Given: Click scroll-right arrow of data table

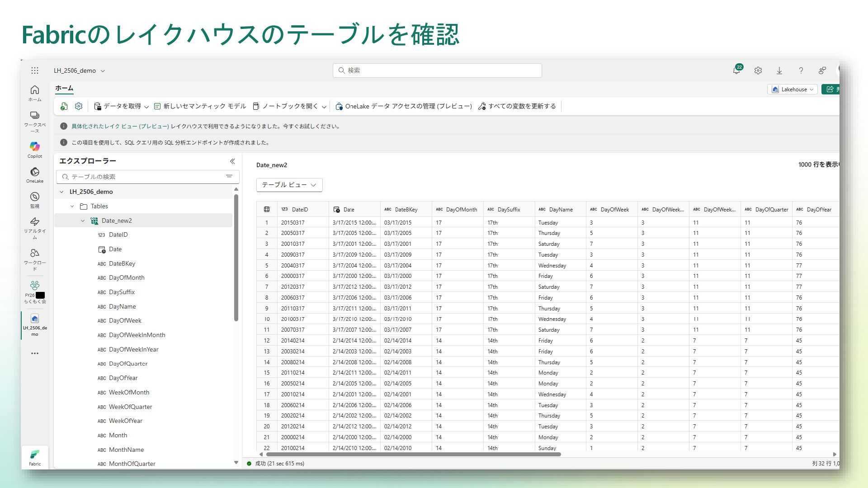Looking at the screenshot, I should pyautogui.click(x=835, y=454).
